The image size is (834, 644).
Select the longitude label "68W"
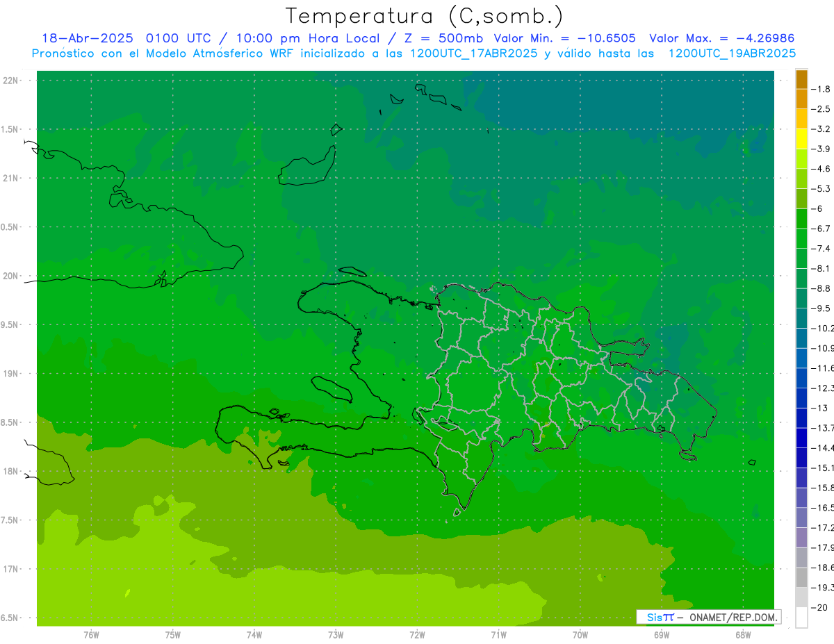743,635
